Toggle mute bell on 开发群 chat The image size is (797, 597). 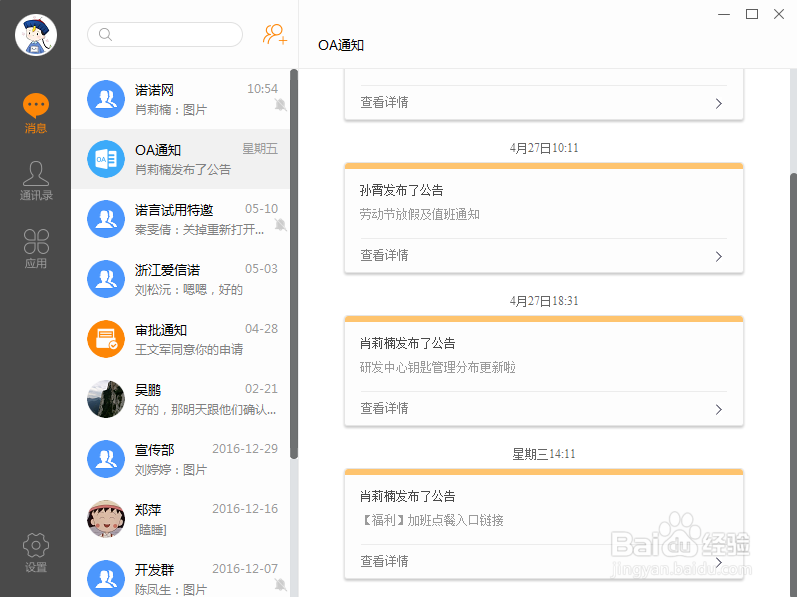point(281,584)
